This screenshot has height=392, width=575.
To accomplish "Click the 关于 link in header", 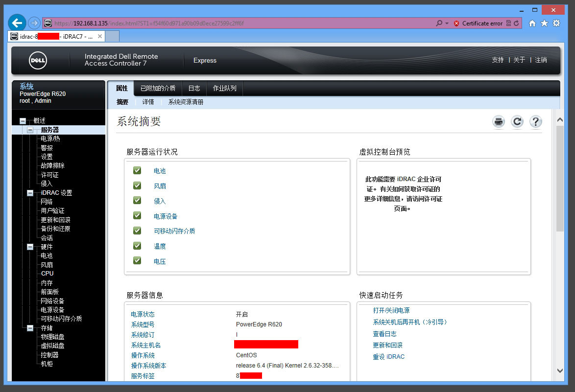I will (519, 60).
